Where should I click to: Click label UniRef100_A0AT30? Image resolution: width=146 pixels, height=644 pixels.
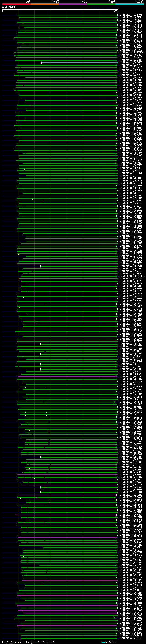131,30
